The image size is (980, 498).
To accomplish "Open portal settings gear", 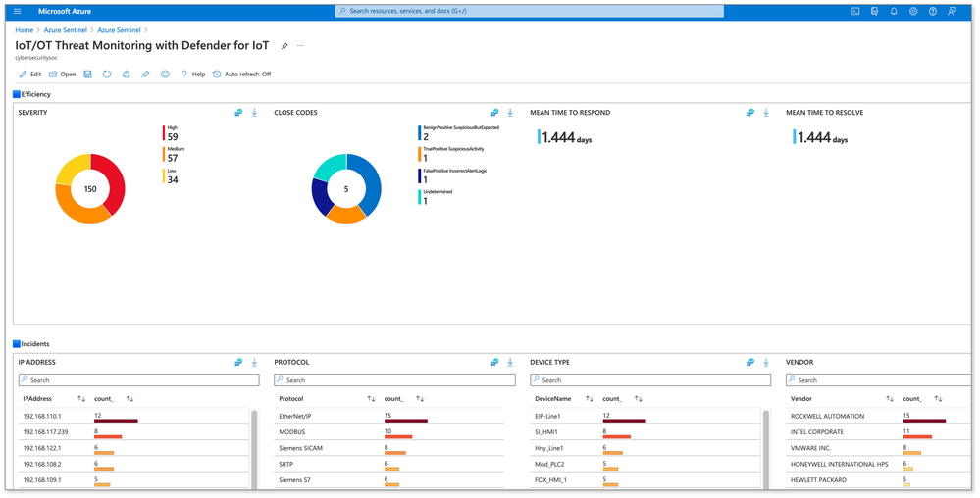I will click(x=913, y=11).
